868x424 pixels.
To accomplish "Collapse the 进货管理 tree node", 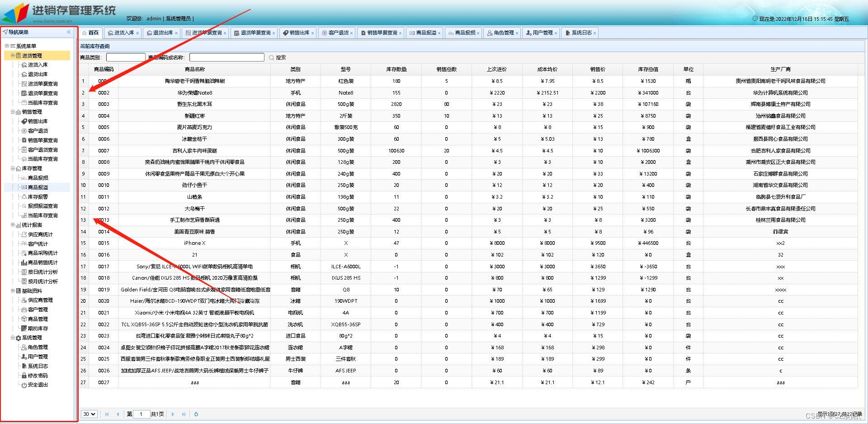I will click(13, 56).
